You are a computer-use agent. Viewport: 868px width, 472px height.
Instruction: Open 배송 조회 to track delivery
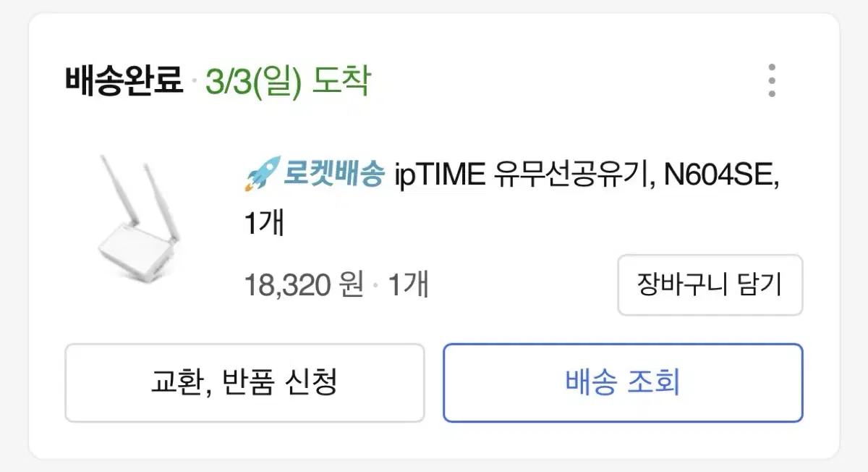(623, 382)
